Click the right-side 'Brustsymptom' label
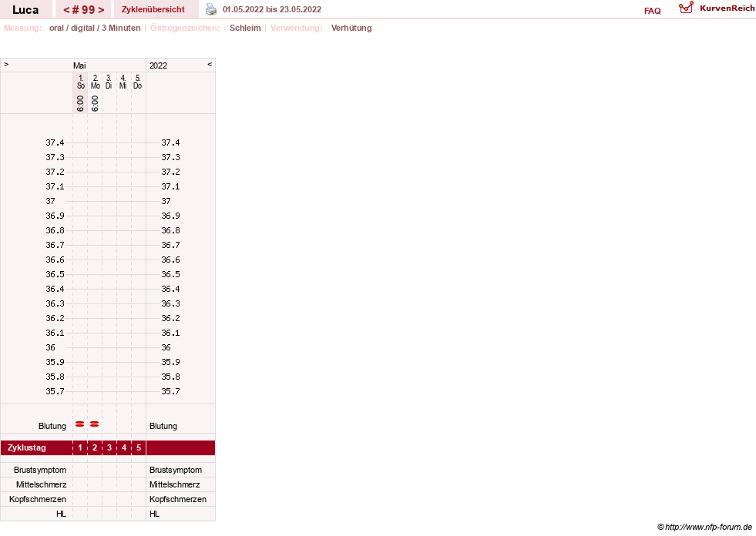 (176, 470)
